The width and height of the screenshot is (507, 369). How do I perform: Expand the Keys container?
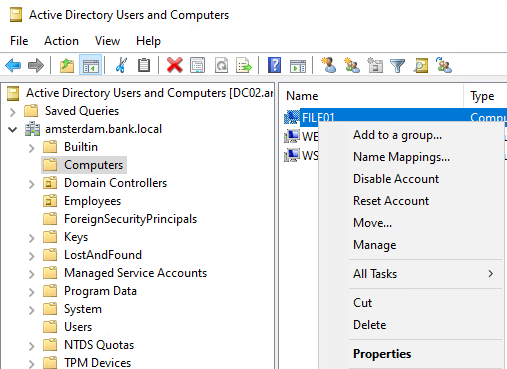click(31, 238)
